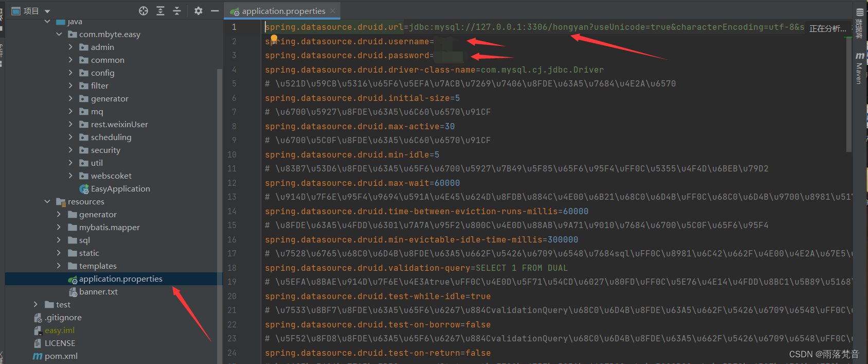
Task: Open the EasyApplication class
Action: 120,188
